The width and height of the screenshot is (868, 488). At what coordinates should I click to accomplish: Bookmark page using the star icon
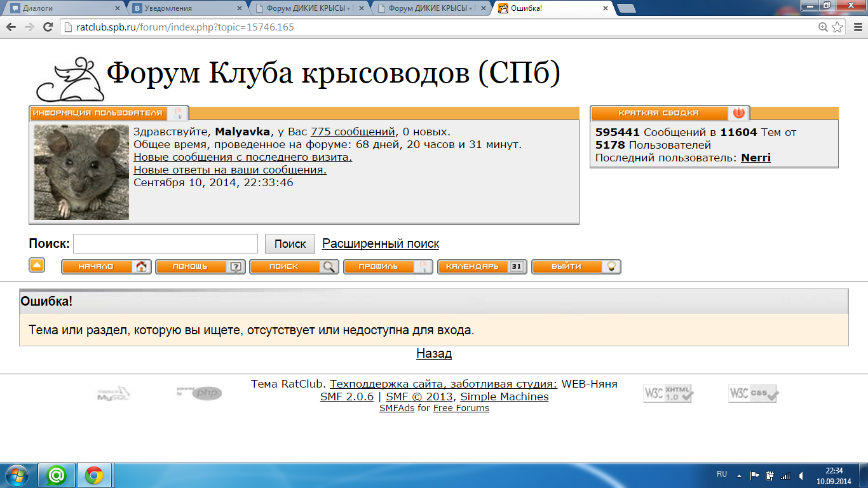click(x=837, y=27)
